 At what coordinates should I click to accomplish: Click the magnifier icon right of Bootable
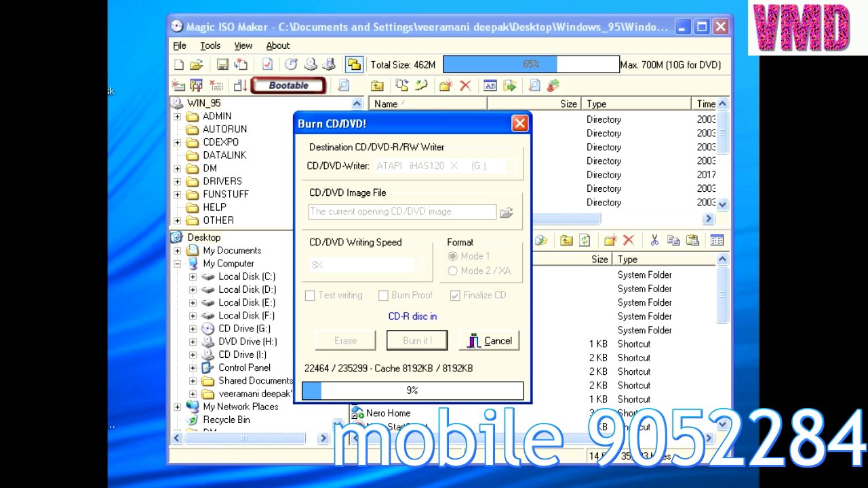click(344, 85)
